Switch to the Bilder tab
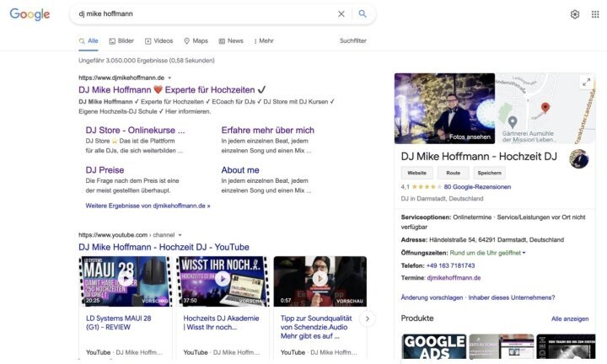This screenshot has height=364, width=607. point(121,40)
